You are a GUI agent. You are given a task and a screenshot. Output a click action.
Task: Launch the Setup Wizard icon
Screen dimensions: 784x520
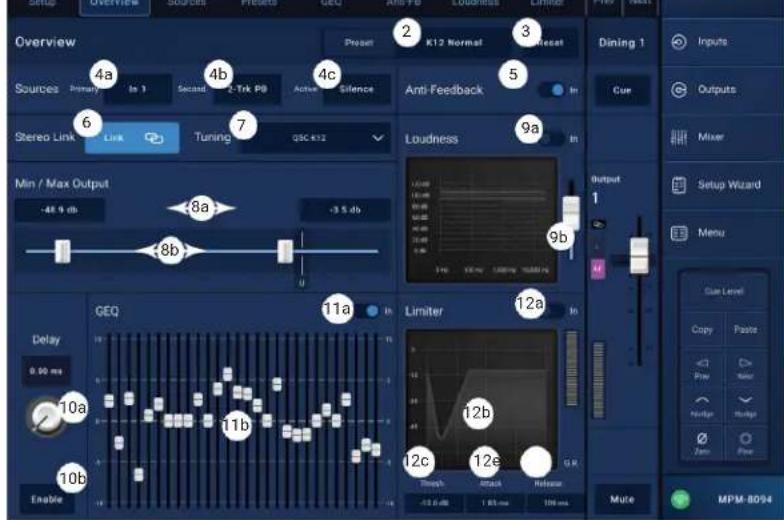(x=678, y=185)
